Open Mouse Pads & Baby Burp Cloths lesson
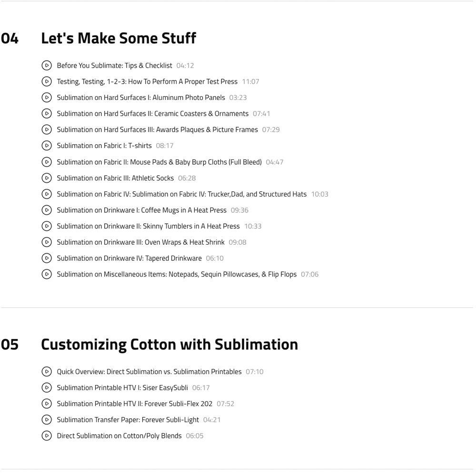The height and width of the screenshot is (476, 476). (x=159, y=162)
